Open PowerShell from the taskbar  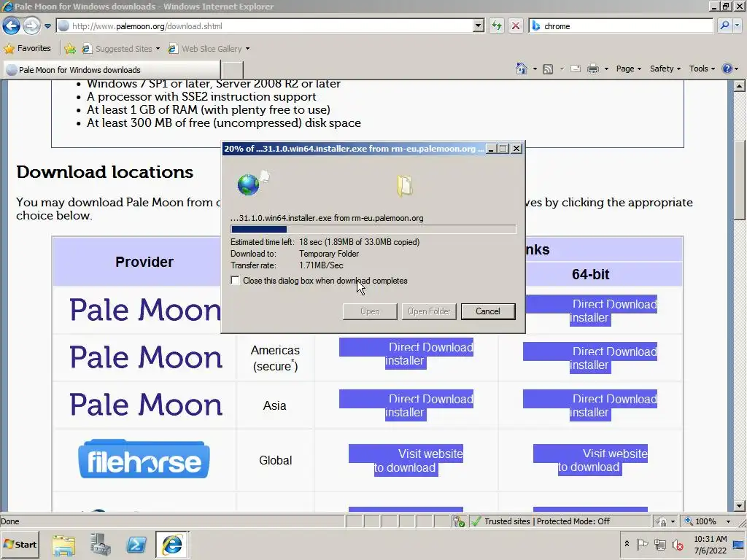pos(136,545)
